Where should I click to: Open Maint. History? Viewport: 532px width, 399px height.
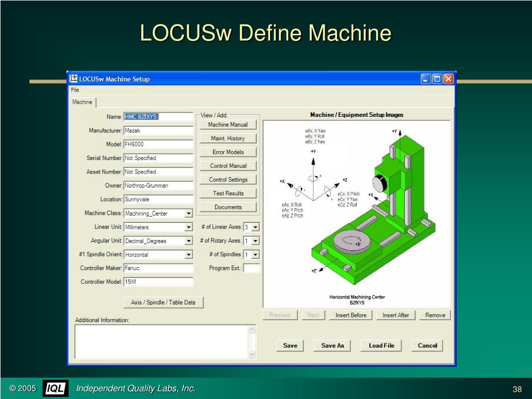click(228, 138)
